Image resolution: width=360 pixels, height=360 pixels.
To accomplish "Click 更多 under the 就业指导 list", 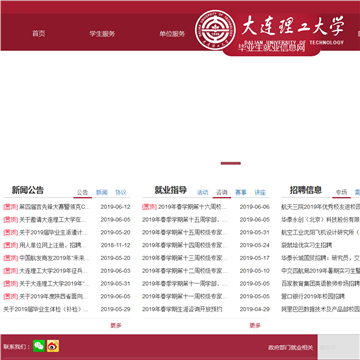I will [x=255, y=325].
